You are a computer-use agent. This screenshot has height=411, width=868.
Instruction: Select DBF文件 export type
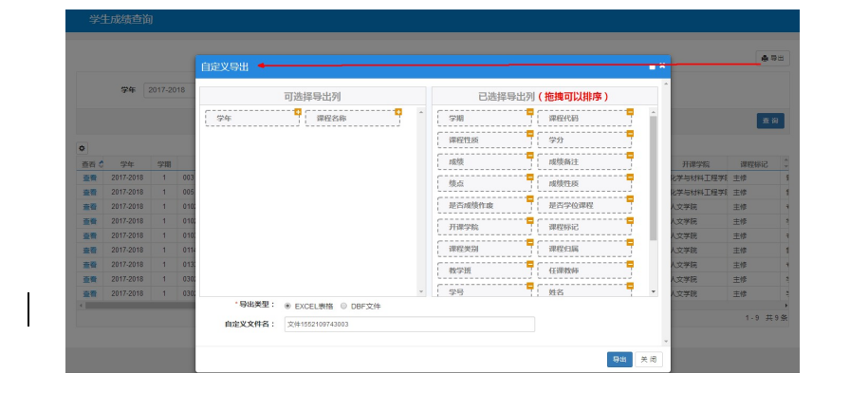tap(343, 306)
